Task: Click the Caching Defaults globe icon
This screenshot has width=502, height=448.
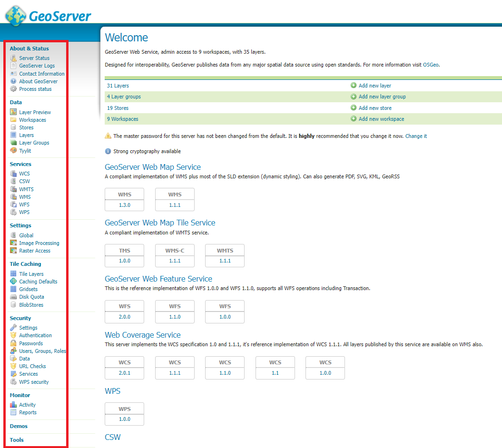Action: pos(13,281)
